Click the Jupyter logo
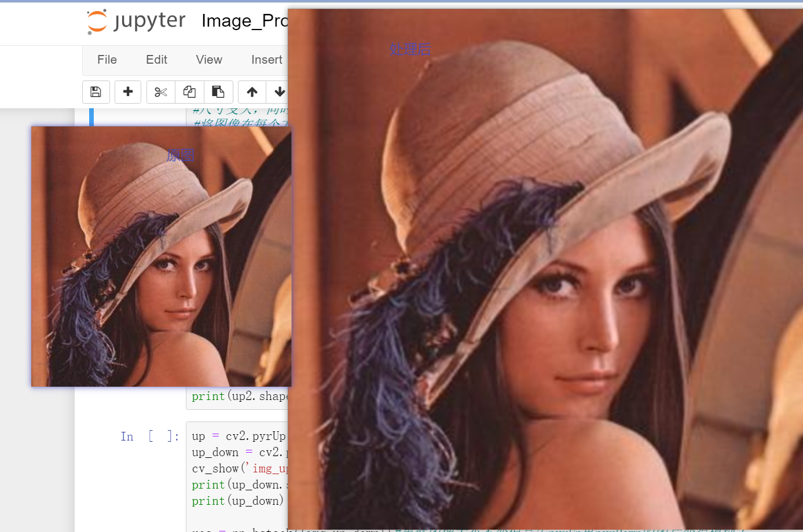The width and height of the screenshot is (803, 532). [137, 21]
